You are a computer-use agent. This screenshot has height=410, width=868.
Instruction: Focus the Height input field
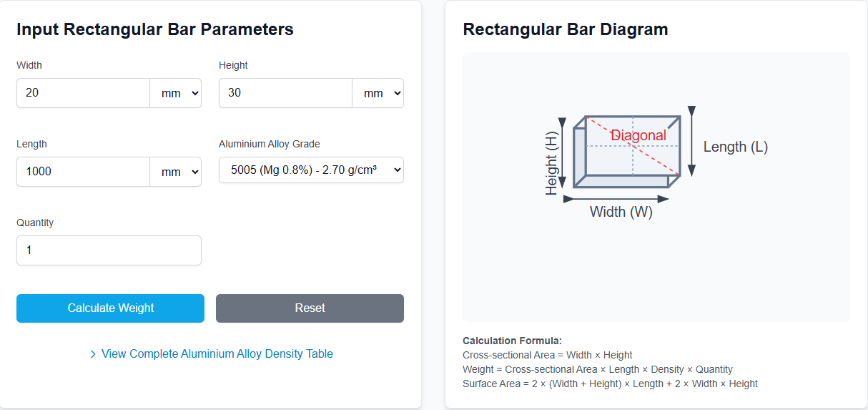click(x=285, y=93)
